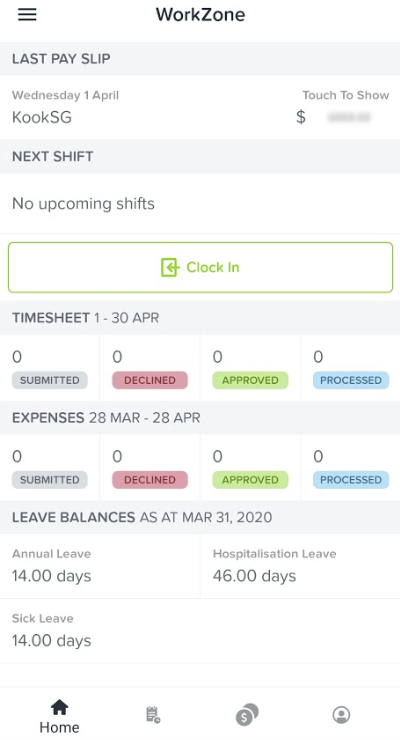Open the expenses coins tab icon
400x740 pixels.
click(x=247, y=715)
